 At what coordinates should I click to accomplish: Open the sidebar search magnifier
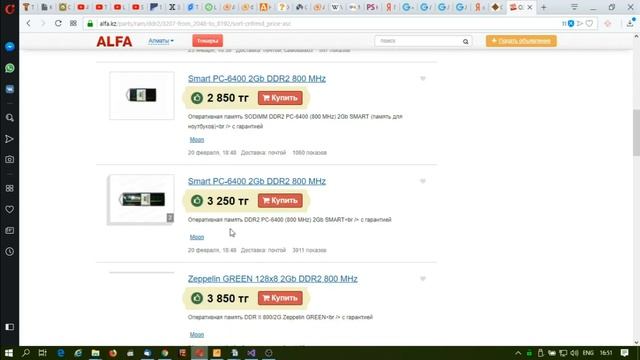(x=10, y=118)
